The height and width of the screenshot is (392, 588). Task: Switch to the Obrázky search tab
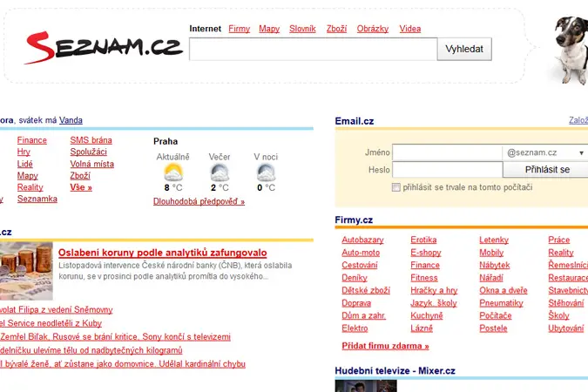point(373,29)
